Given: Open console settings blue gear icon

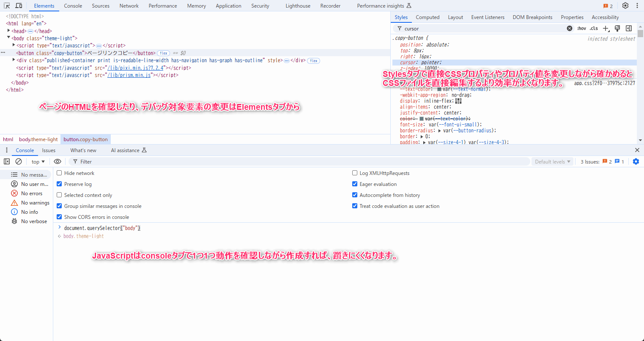Looking at the screenshot, I should [636, 161].
